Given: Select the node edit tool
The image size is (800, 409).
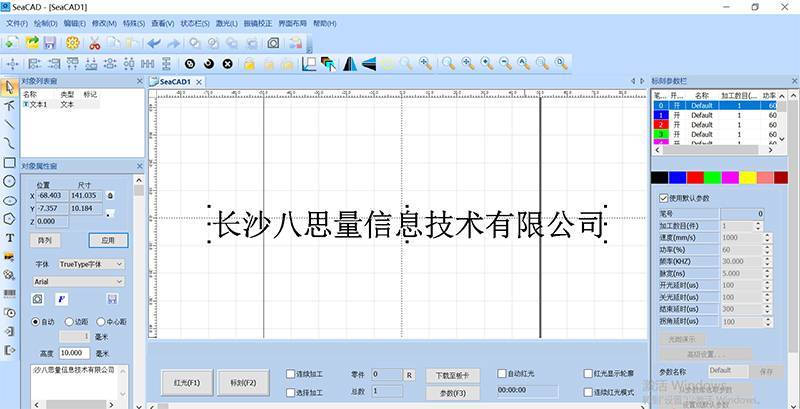Looking at the screenshot, I should click(9, 106).
